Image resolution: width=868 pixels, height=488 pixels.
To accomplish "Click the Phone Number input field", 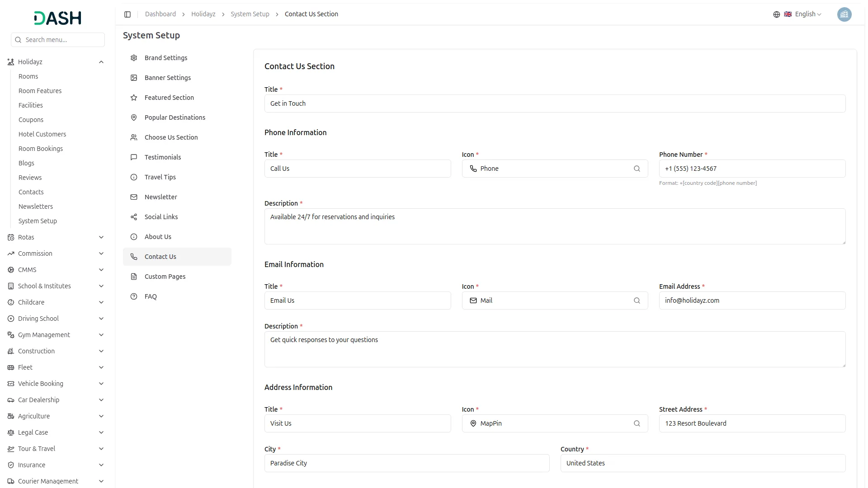I will point(752,169).
